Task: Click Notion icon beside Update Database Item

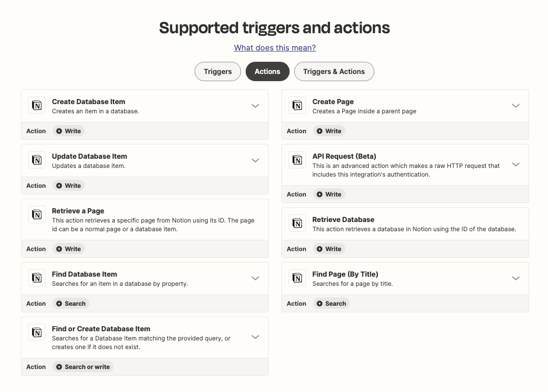Action: tap(37, 160)
